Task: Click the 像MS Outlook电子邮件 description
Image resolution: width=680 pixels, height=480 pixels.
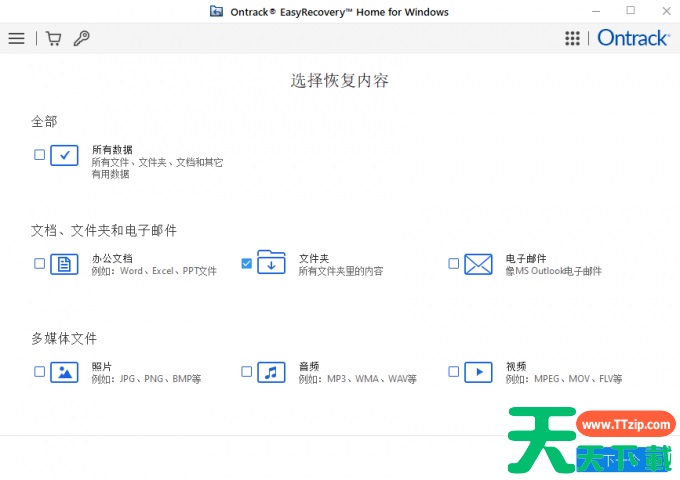Action: tap(554, 271)
